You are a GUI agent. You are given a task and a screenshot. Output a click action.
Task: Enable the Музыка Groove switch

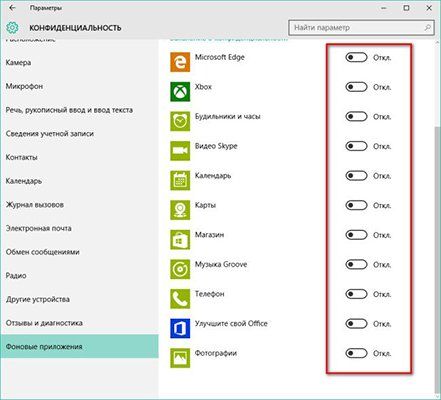point(356,264)
